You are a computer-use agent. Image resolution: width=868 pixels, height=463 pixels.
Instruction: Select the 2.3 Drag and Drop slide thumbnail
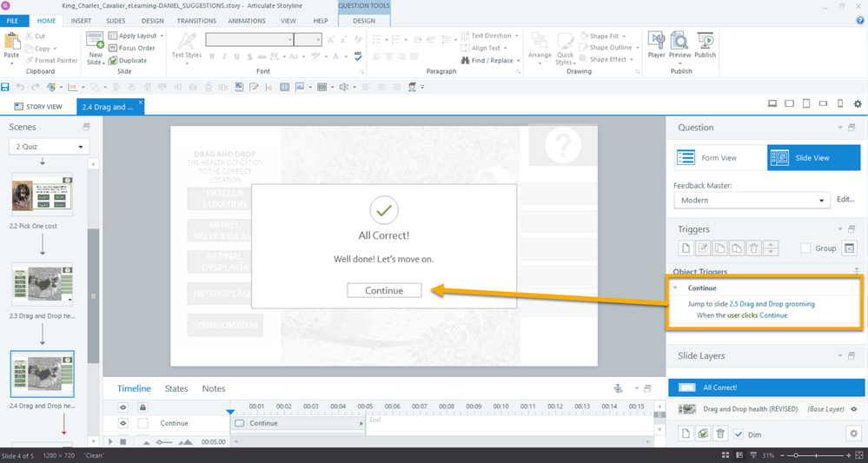click(43, 287)
